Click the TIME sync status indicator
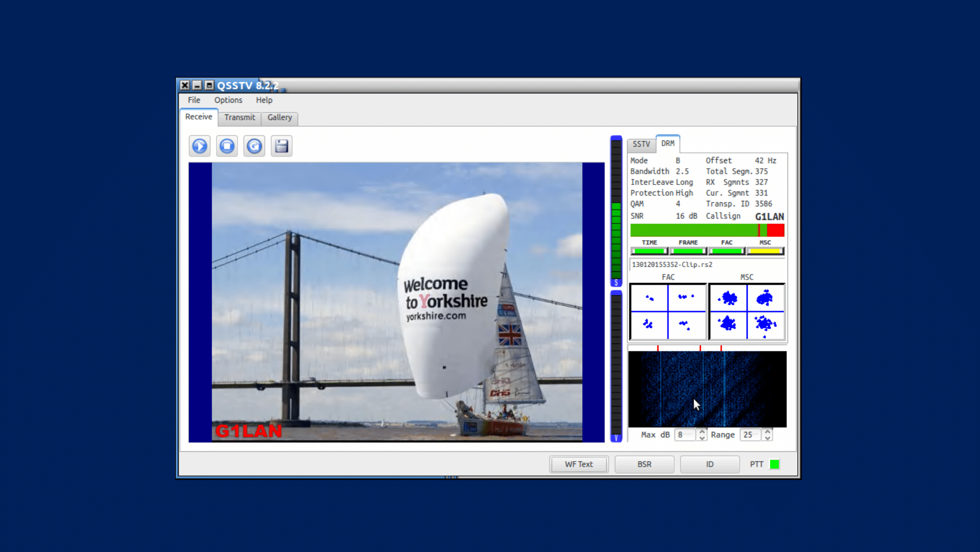The width and height of the screenshot is (980, 552). click(650, 251)
